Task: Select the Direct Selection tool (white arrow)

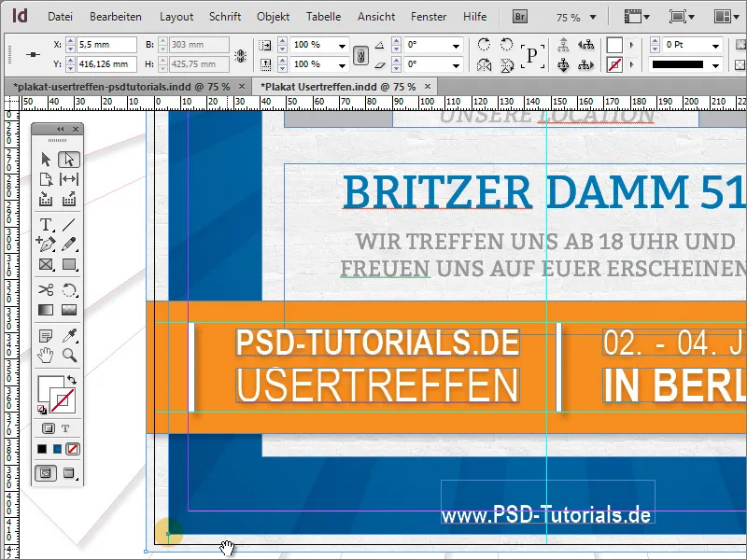Action: coord(69,159)
